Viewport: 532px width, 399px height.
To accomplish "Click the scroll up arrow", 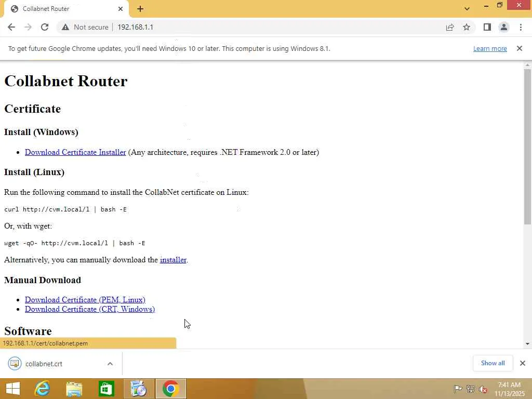I will tap(527, 64).
